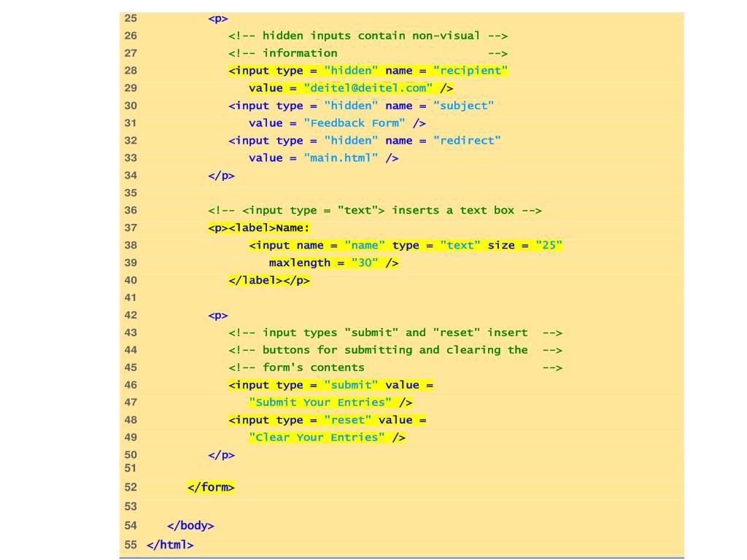Click the string "reset" on line 48
Image resolution: width=747 pixels, height=560 pixels.
348,420
